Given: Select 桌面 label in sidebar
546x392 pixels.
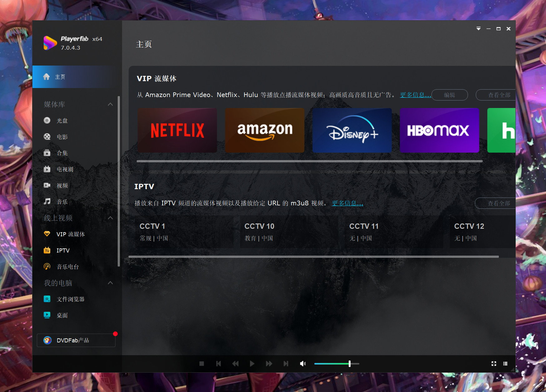Looking at the screenshot, I should pyautogui.click(x=62, y=316).
